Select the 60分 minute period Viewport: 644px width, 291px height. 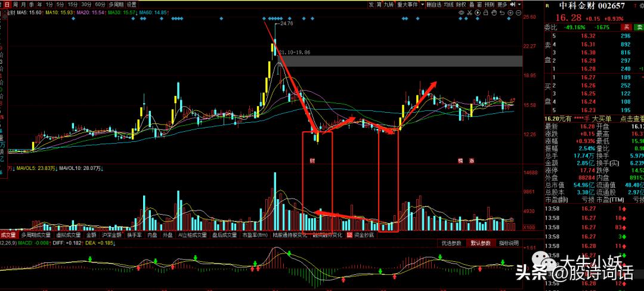coord(100,5)
